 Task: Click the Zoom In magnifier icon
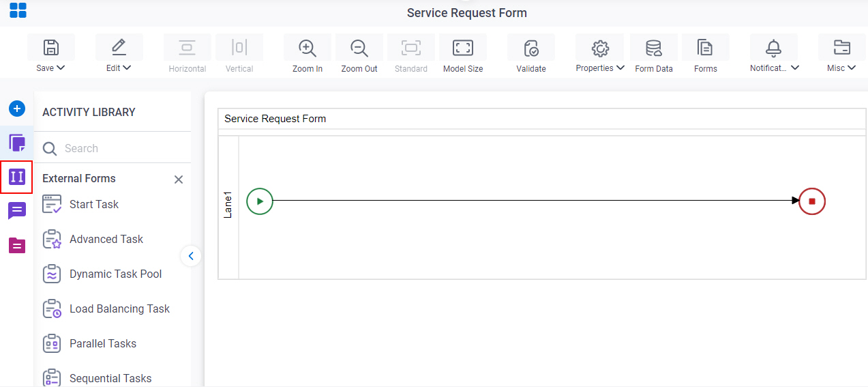click(308, 47)
